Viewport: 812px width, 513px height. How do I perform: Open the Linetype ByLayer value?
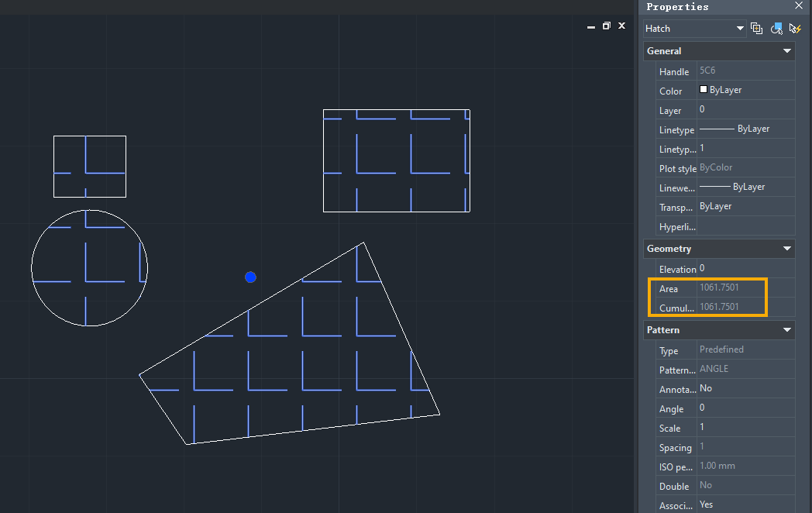745,129
